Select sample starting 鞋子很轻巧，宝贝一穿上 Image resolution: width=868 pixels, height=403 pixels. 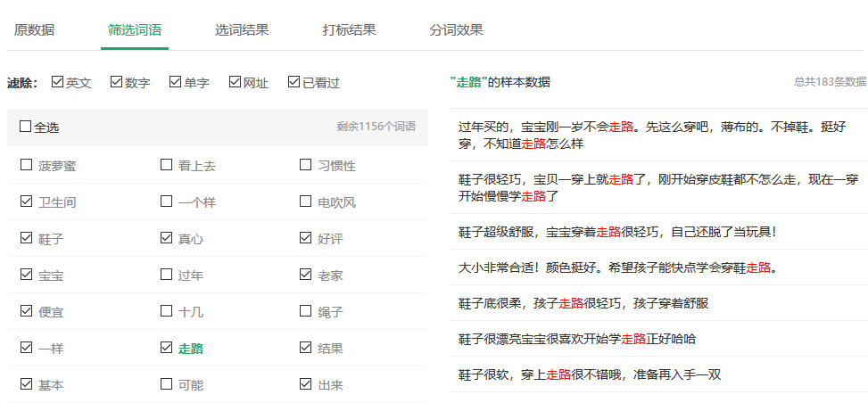click(x=658, y=187)
